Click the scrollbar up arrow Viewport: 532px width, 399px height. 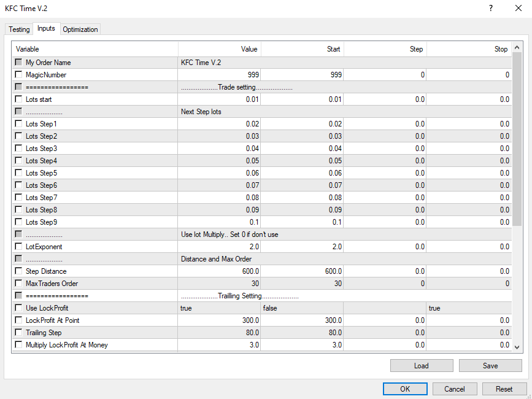[x=517, y=47]
